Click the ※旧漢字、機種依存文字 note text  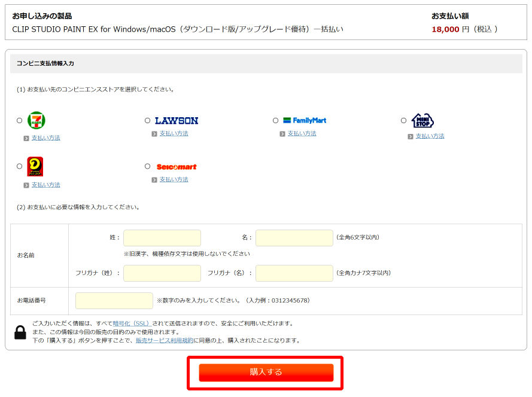click(187, 254)
